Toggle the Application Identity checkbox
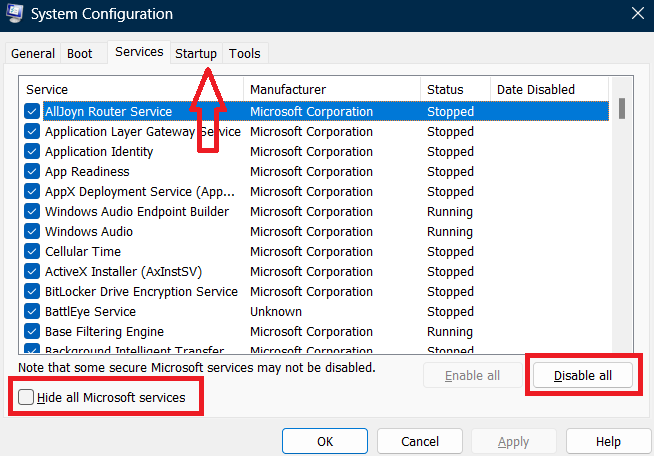 32,152
